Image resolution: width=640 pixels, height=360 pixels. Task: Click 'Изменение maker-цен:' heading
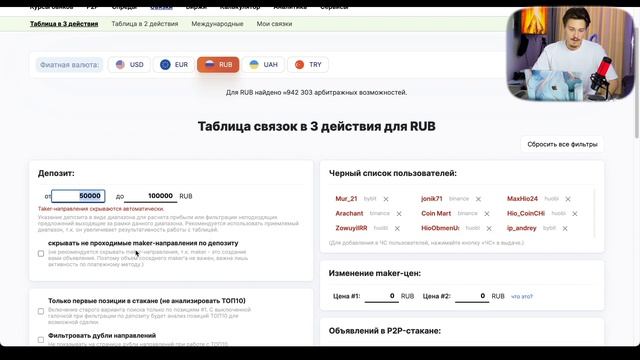375,273
